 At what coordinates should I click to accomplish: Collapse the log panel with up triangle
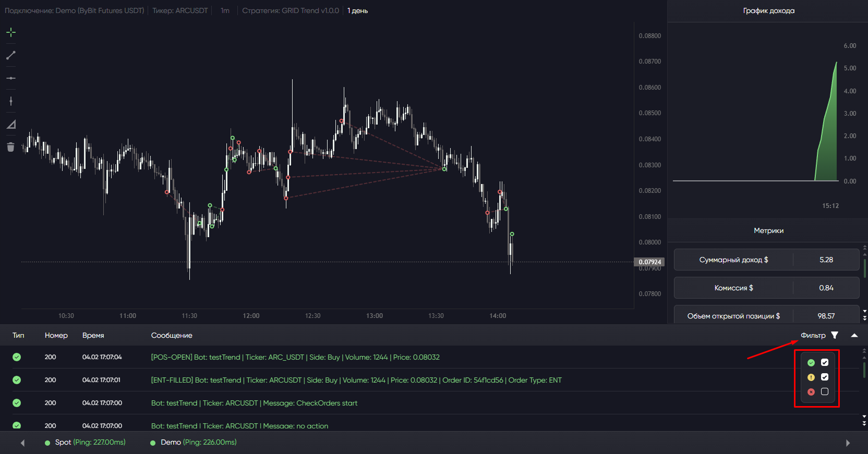tap(854, 335)
